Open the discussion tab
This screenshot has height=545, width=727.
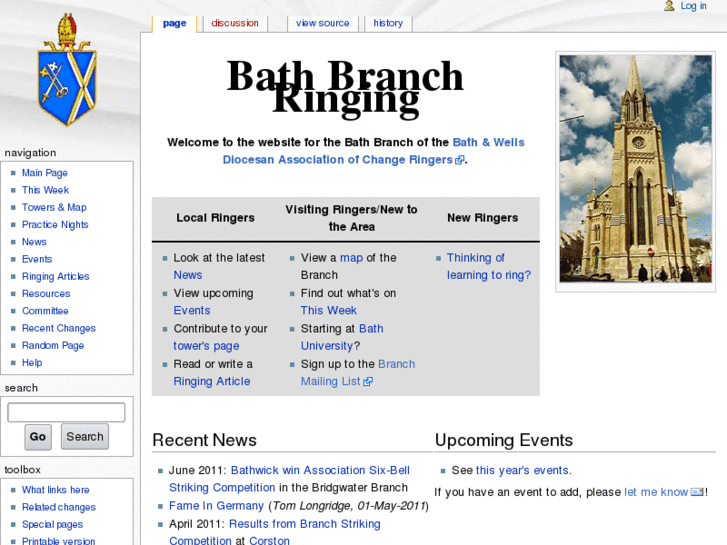(x=235, y=23)
